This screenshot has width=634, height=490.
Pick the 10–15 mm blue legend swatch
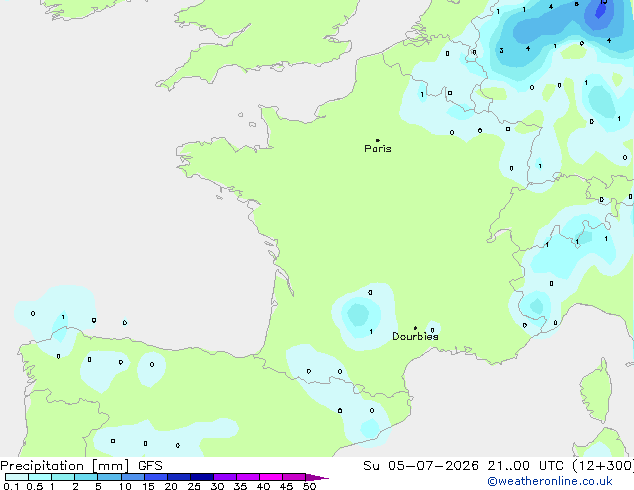coord(133,477)
